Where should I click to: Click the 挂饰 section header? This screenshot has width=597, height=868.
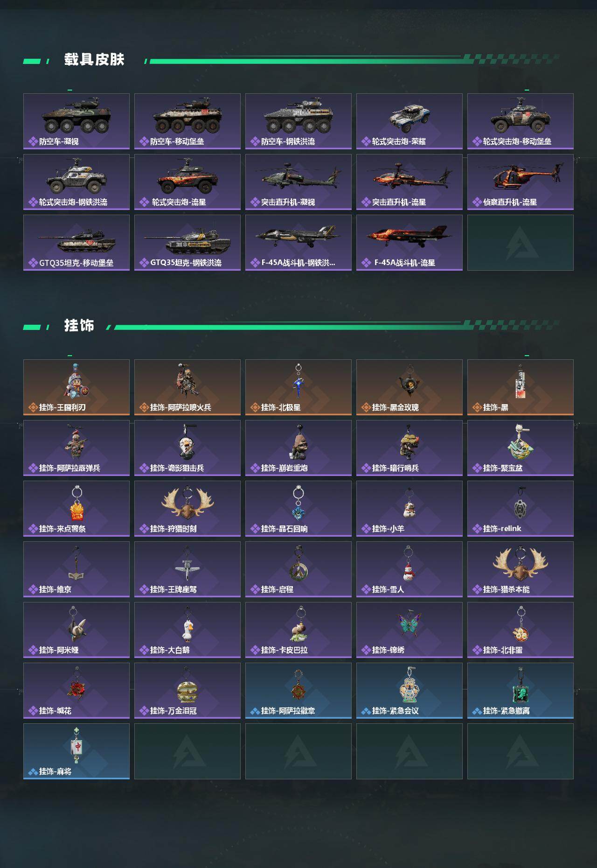79,326
